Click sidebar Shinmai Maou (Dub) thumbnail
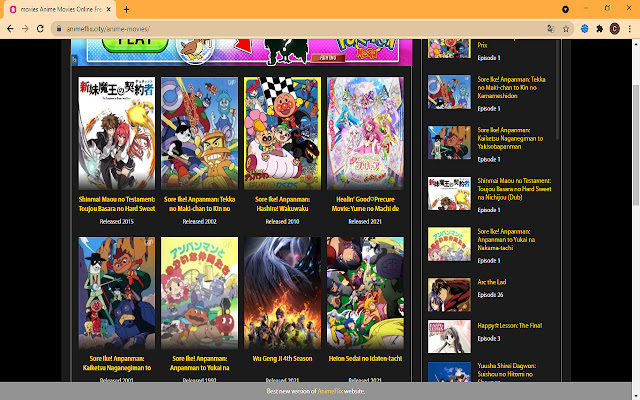 click(449, 193)
